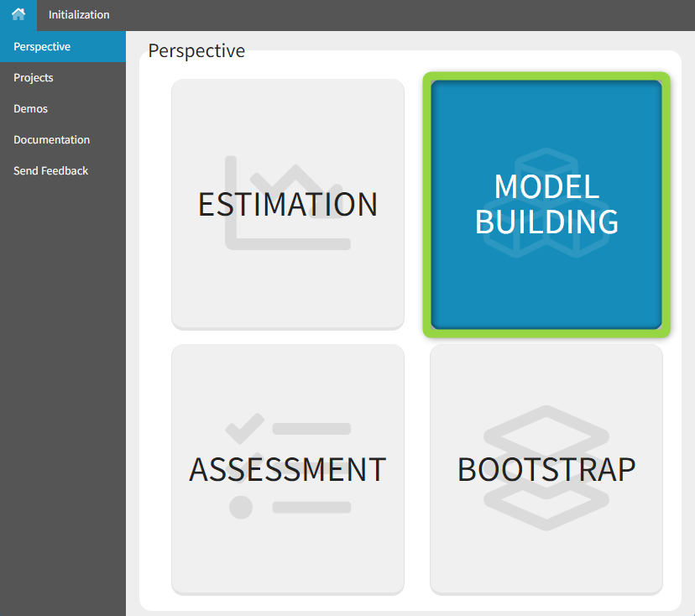Open the Initialization tab
The image size is (695, 616).
point(79,14)
